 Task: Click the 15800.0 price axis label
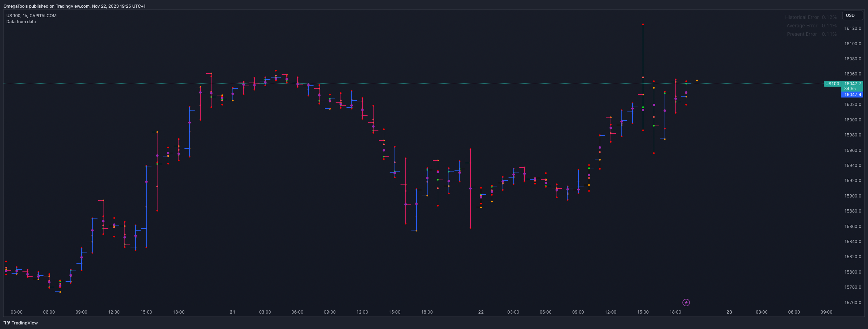853,272
